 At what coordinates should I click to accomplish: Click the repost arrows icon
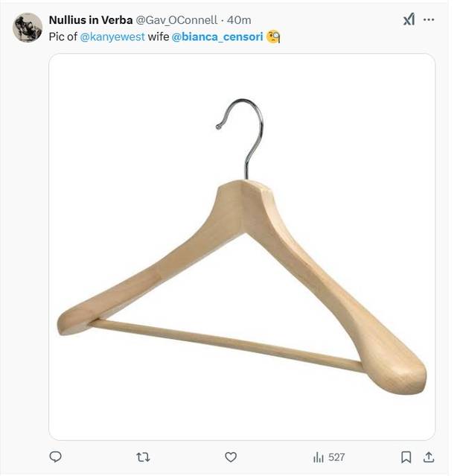coord(144,457)
